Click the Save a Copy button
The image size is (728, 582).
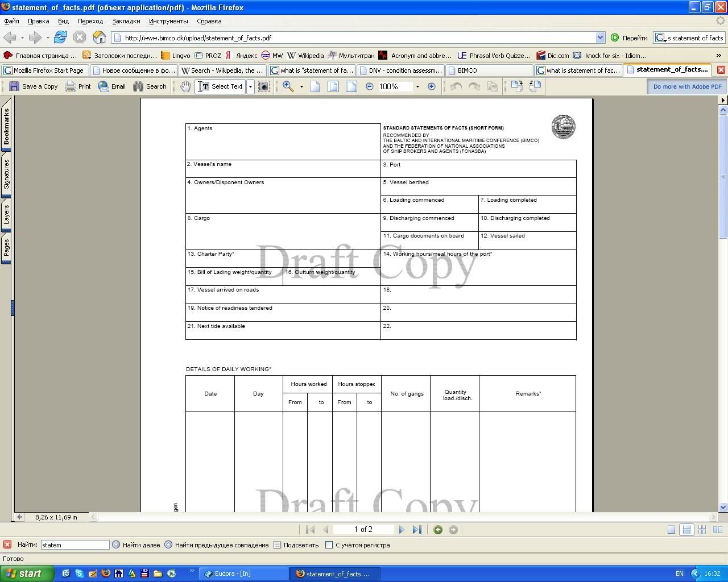[x=34, y=86]
